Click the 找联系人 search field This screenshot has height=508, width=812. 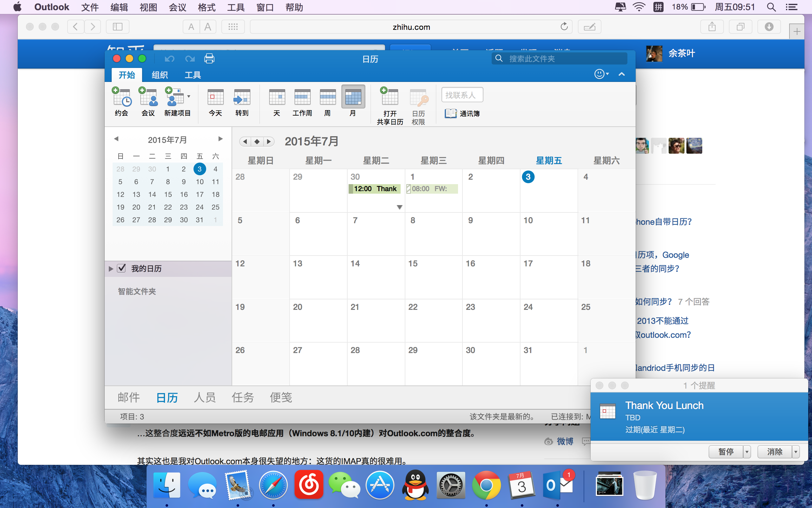[x=462, y=95]
